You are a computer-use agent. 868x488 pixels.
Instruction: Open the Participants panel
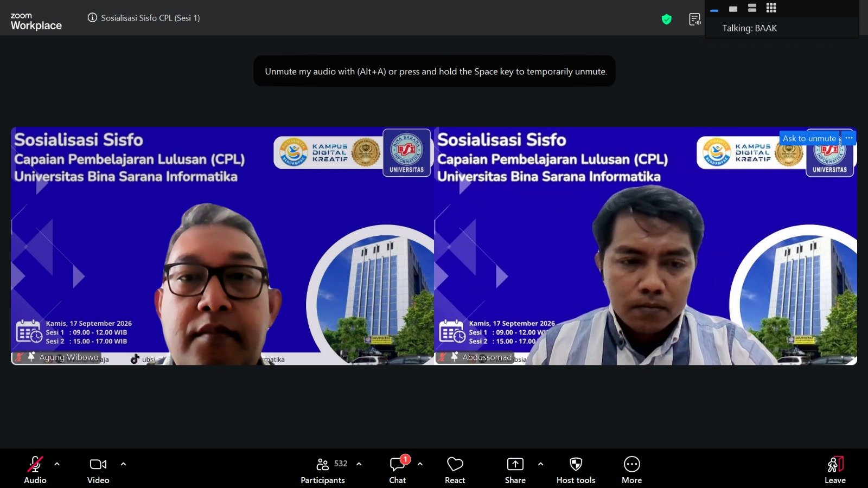(323, 470)
